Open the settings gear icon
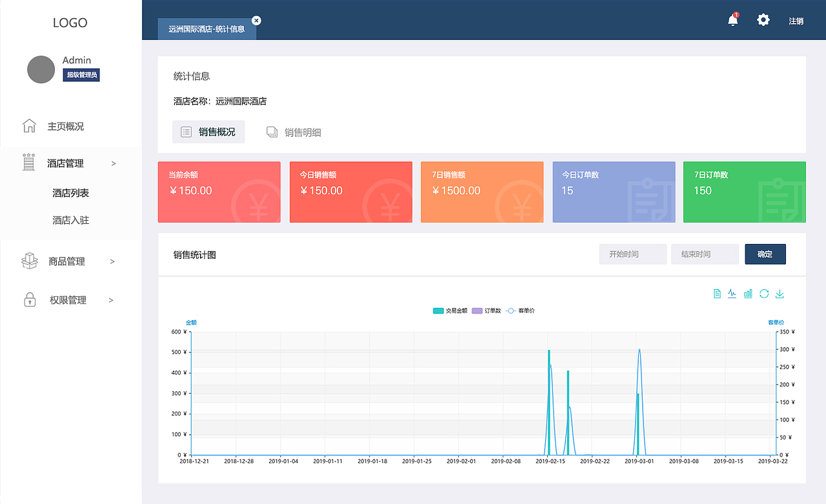Viewport: 826px width, 504px height. point(763,20)
